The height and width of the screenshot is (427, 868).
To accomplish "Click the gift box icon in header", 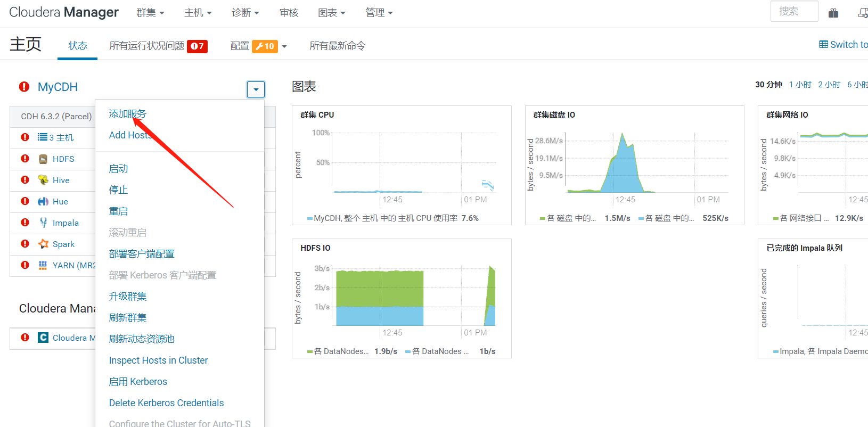I will pos(833,13).
